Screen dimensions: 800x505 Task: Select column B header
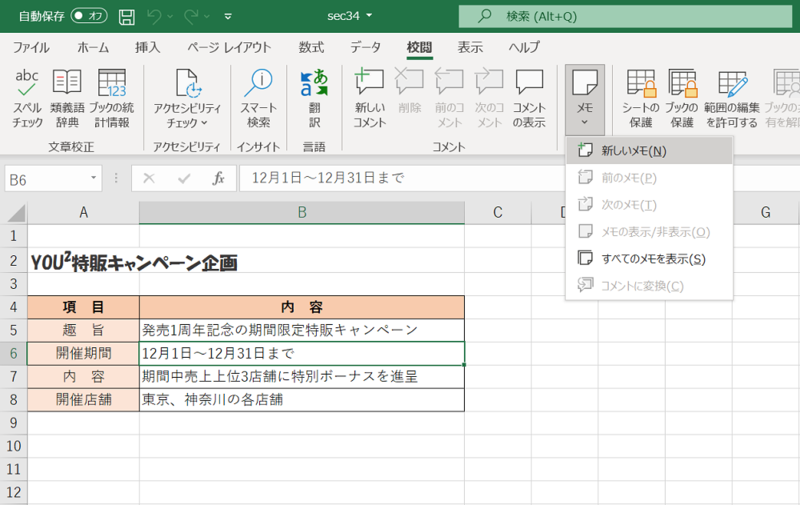tap(302, 213)
